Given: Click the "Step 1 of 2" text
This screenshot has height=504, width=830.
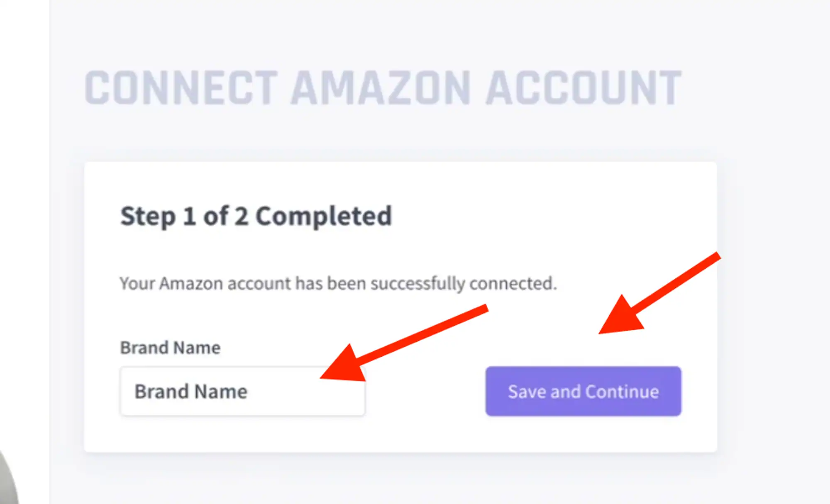Looking at the screenshot, I should click(x=184, y=216).
